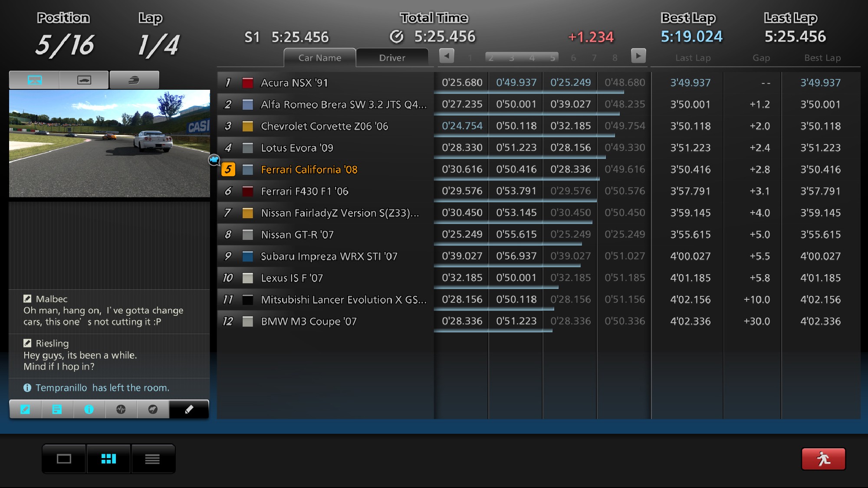Click the pencil compose message button
The width and height of the screenshot is (868, 488).
[x=189, y=409]
